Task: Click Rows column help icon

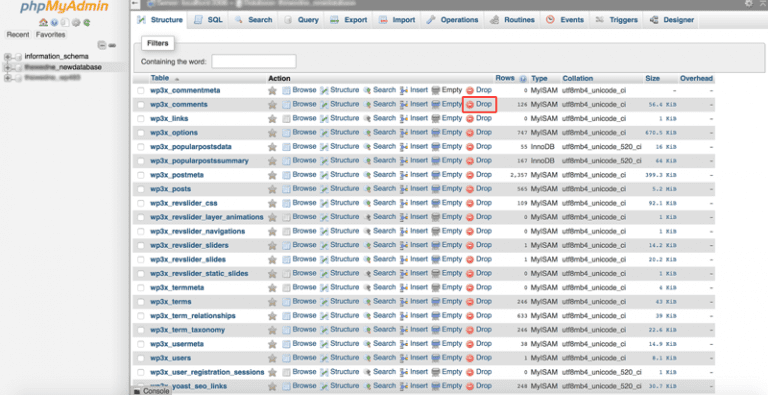Action: [x=523, y=78]
